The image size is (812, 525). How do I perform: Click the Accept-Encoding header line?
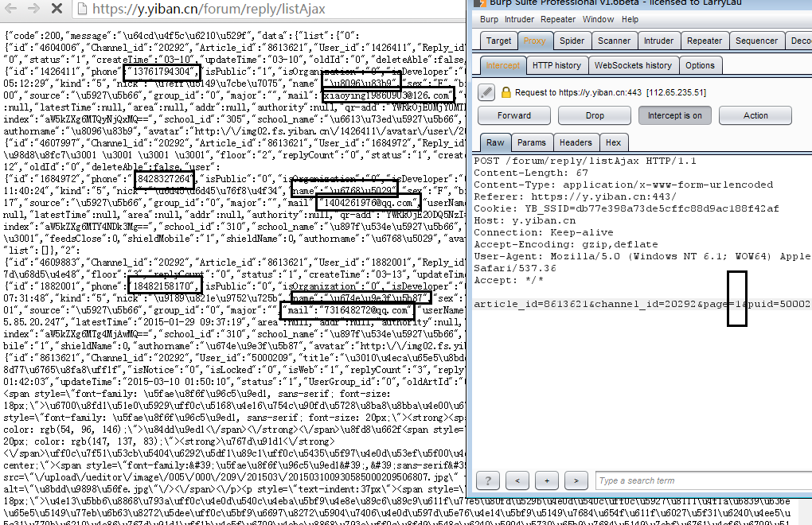click(x=566, y=244)
